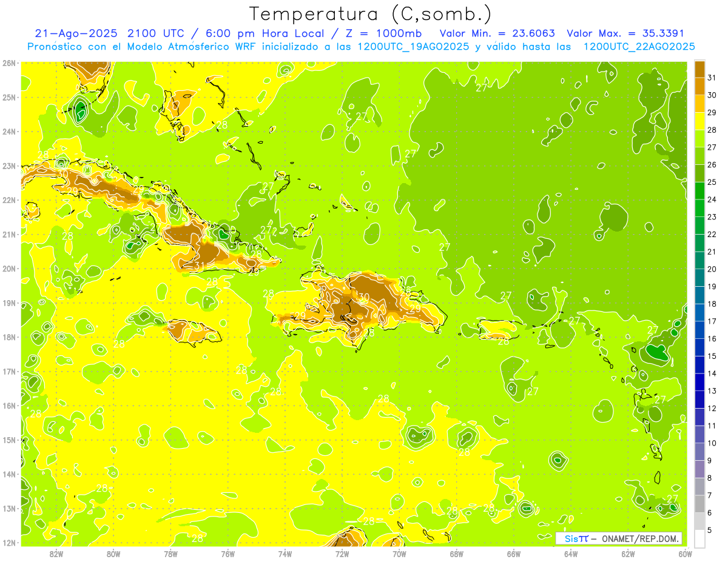
Task: Select the legend swatch between 29 and 30
Action: click(x=699, y=104)
